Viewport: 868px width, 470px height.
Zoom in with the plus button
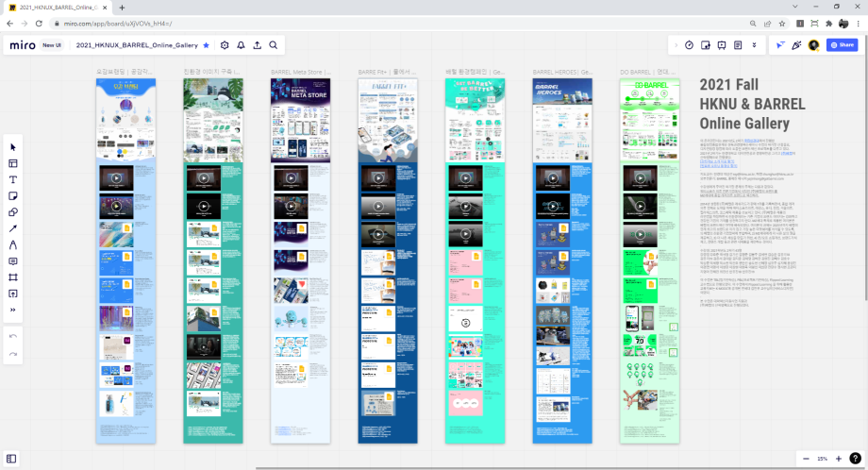click(838, 459)
